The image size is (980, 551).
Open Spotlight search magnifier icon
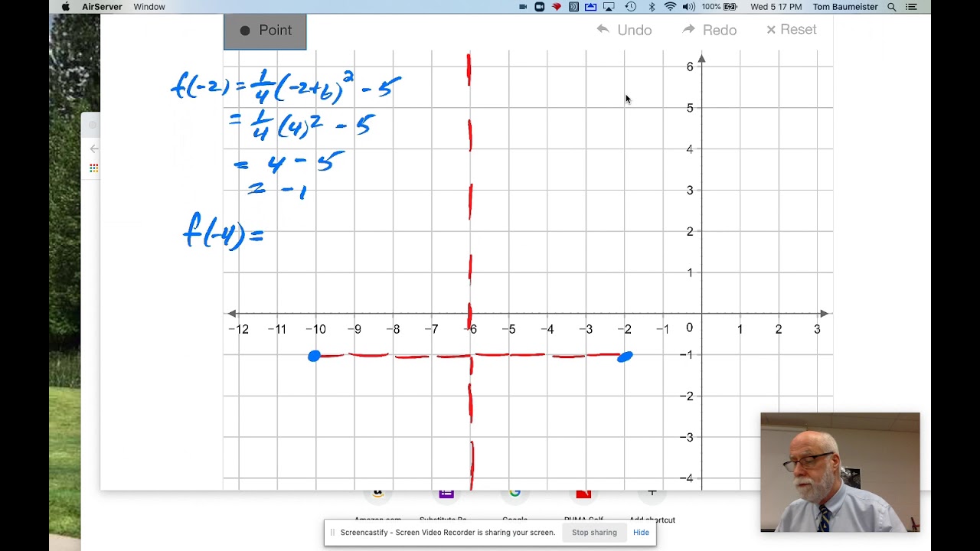[x=892, y=7]
